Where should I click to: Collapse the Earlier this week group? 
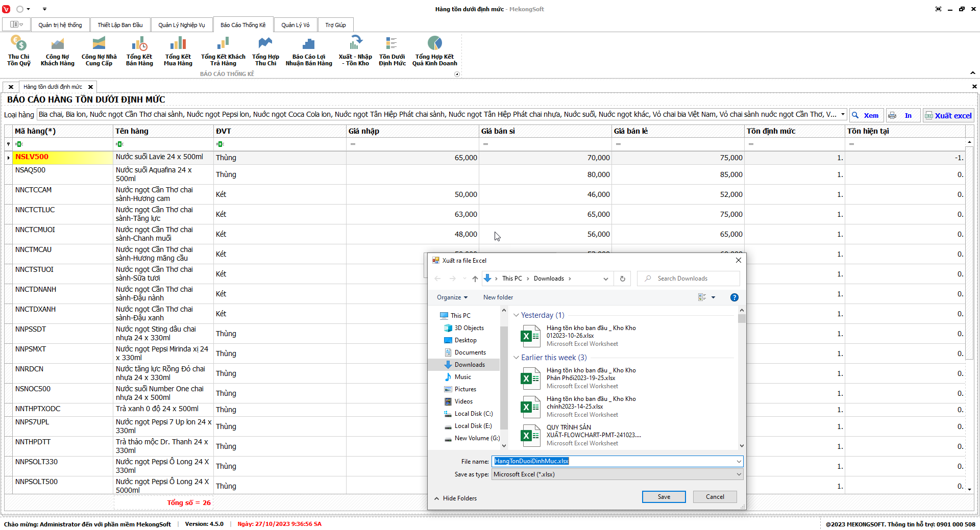tap(516, 358)
